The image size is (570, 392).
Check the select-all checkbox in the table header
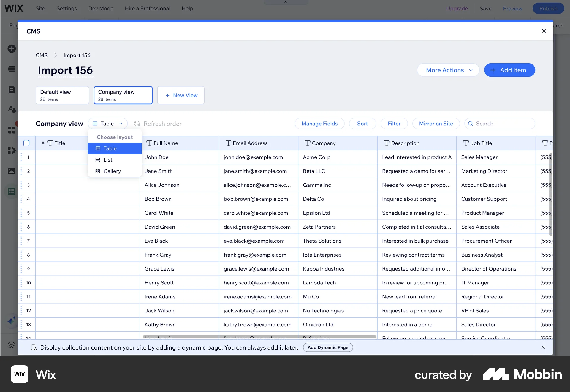[x=26, y=143]
